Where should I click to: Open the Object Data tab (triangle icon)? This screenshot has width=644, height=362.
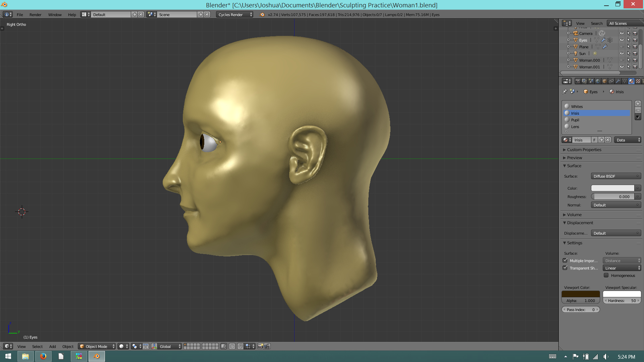tap(625, 81)
